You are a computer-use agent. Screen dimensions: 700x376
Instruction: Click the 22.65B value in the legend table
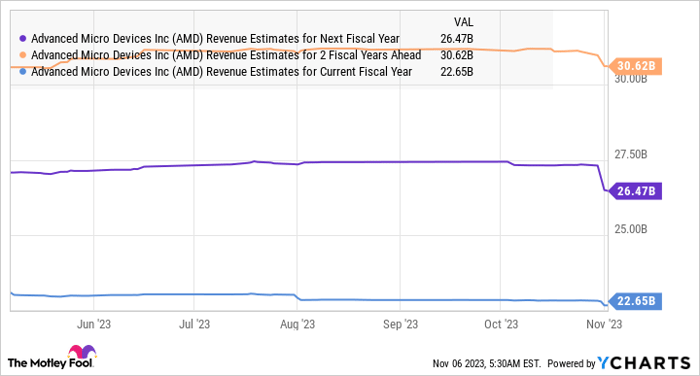coord(457,72)
